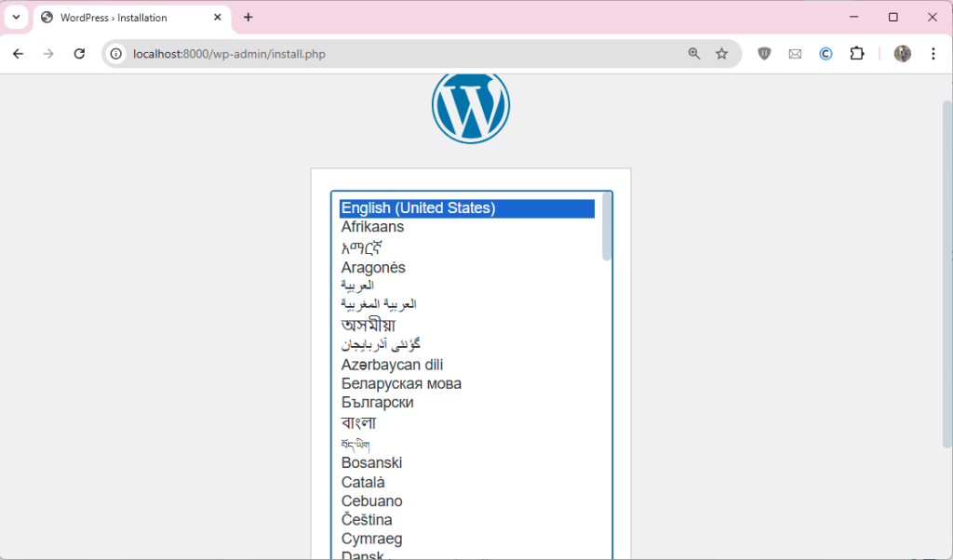The height and width of the screenshot is (560, 953).
Task: Open a new browser tab
Action: coord(248,17)
